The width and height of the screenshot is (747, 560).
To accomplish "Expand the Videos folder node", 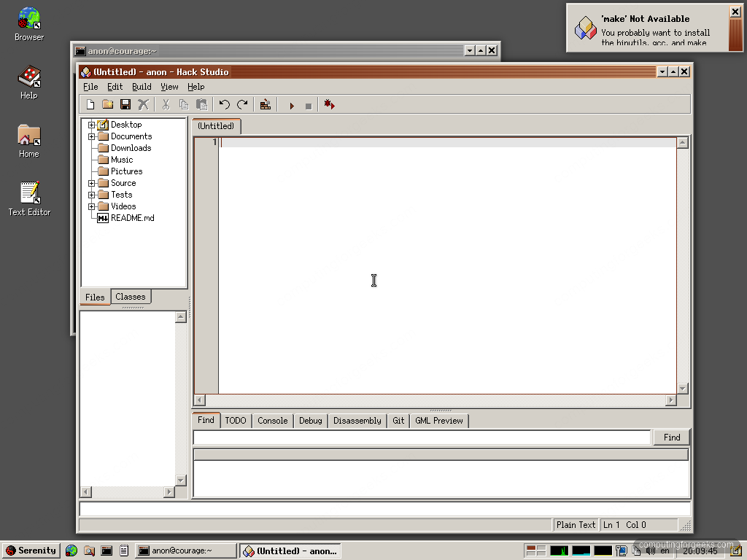I will click(x=91, y=206).
